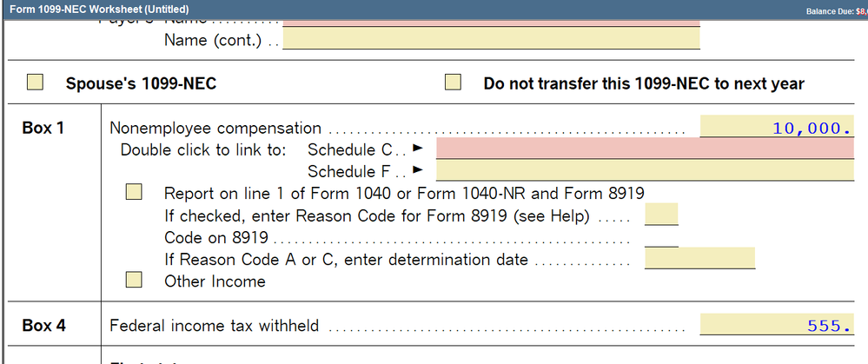Click the Schedule C link field
The height and width of the screenshot is (364, 868).
[x=645, y=149]
